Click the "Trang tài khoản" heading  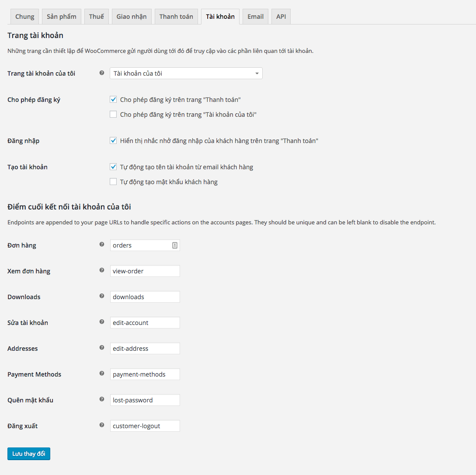pos(35,35)
